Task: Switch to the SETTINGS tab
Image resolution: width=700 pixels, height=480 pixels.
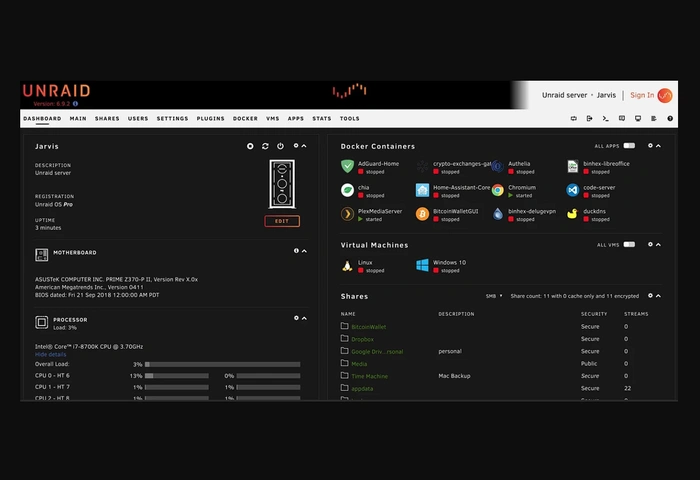Action: [x=172, y=119]
